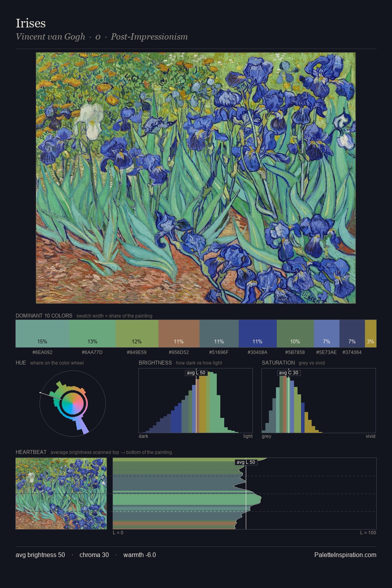The width and height of the screenshot is (392, 588).
Task: Click the 'light' axis label under Brightness
Action: pos(248,436)
